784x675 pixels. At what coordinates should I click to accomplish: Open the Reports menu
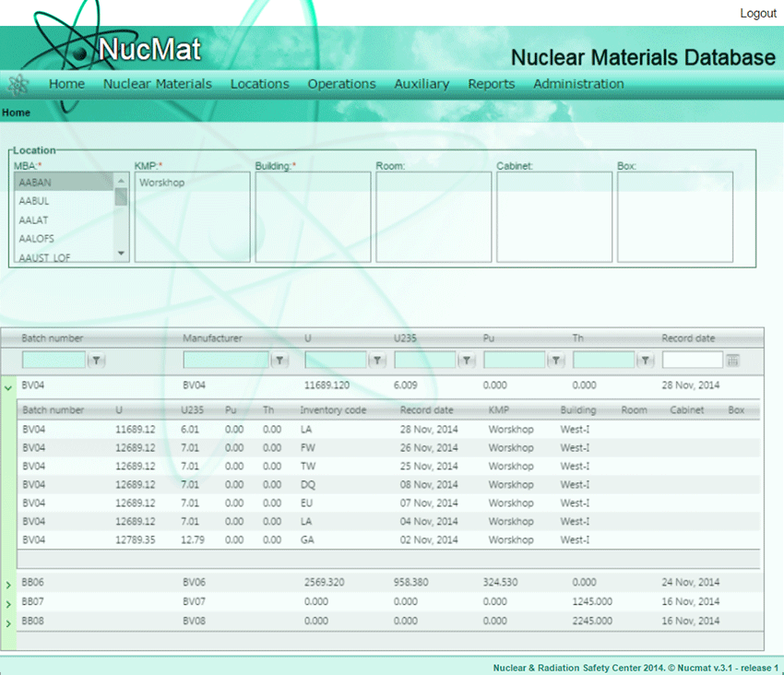[491, 84]
